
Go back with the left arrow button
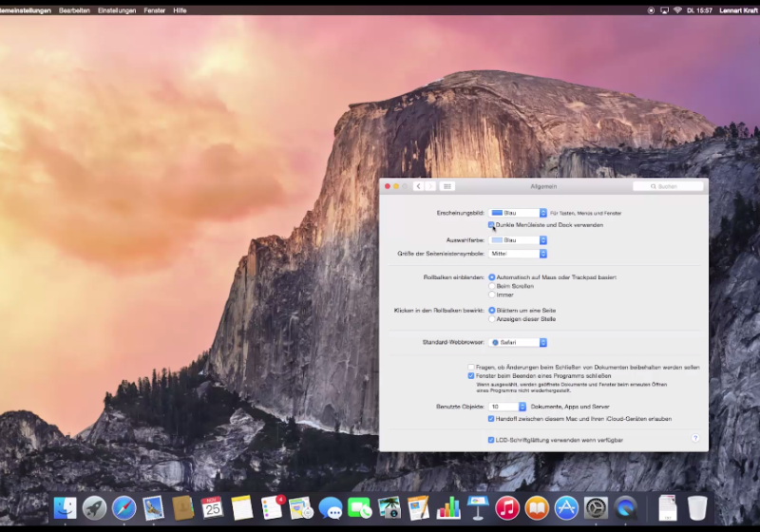click(418, 186)
